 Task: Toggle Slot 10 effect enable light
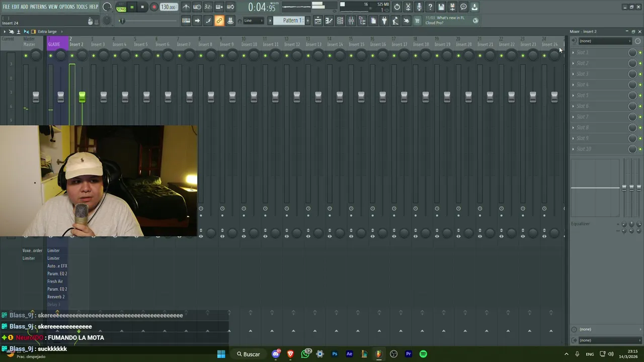tap(640, 149)
